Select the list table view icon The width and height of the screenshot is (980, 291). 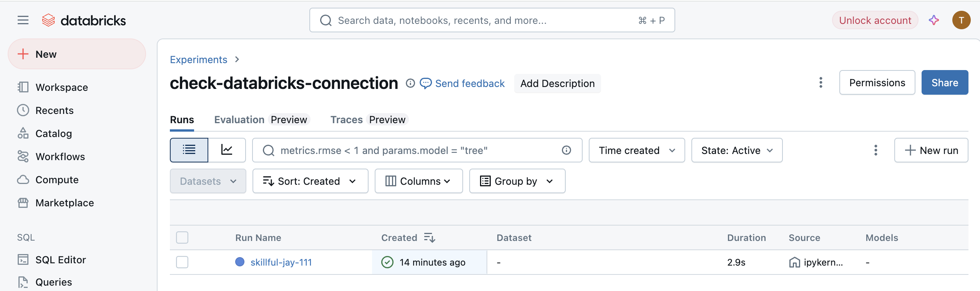(x=189, y=150)
